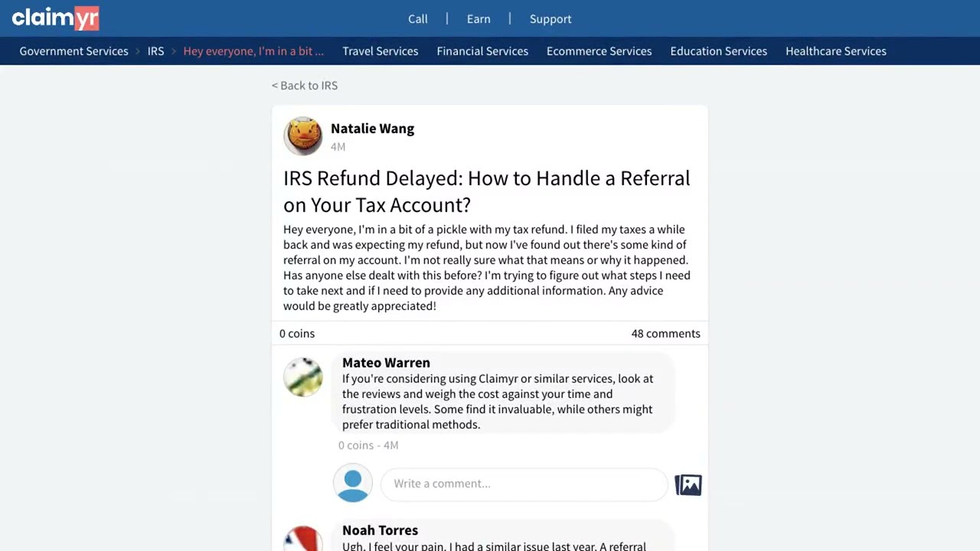
Task: Click Mateo Warren's comment text about Claimyr
Action: click(x=498, y=402)
